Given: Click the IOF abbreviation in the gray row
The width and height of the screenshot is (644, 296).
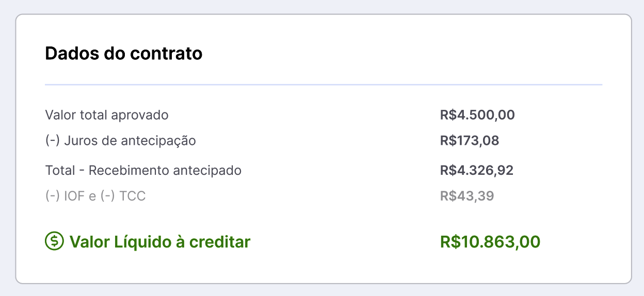Looking at the screenshot, I should pyautogui.click(x=75, y=196).
